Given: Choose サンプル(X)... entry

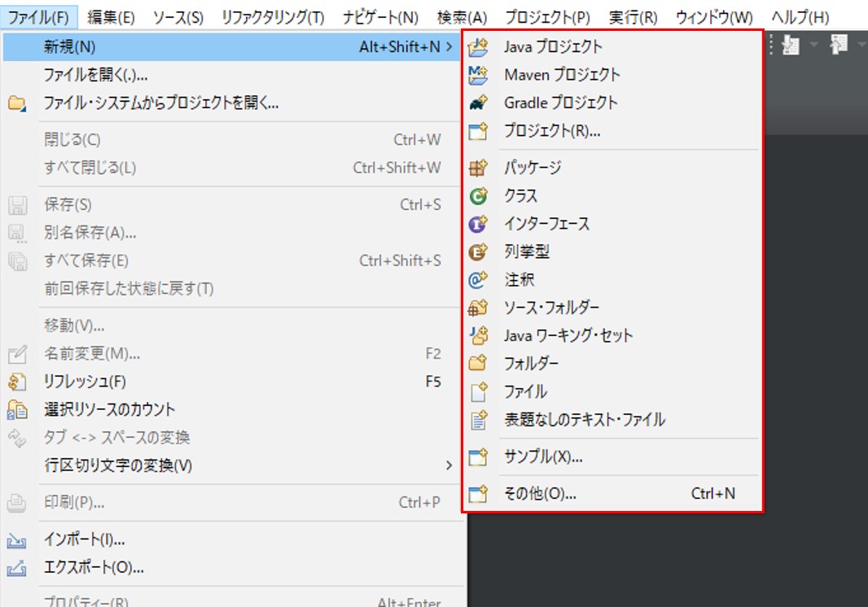Looking at the screenshot, I should click(x=612, y=457).
